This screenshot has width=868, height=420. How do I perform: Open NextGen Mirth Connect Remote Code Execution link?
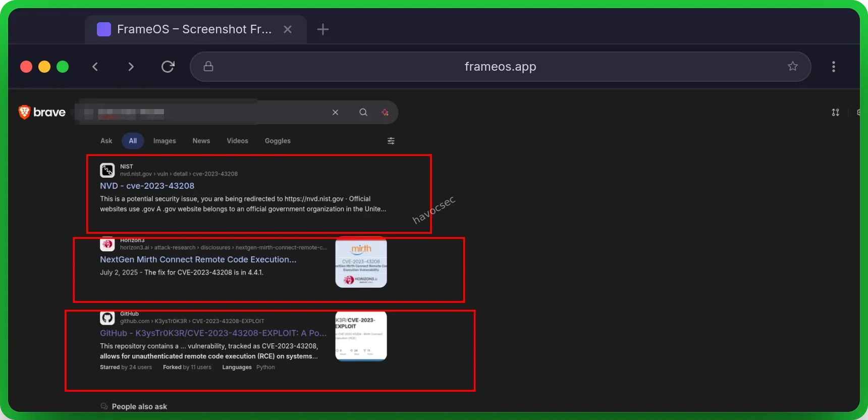pyautogui.click(x=198, y=259)
